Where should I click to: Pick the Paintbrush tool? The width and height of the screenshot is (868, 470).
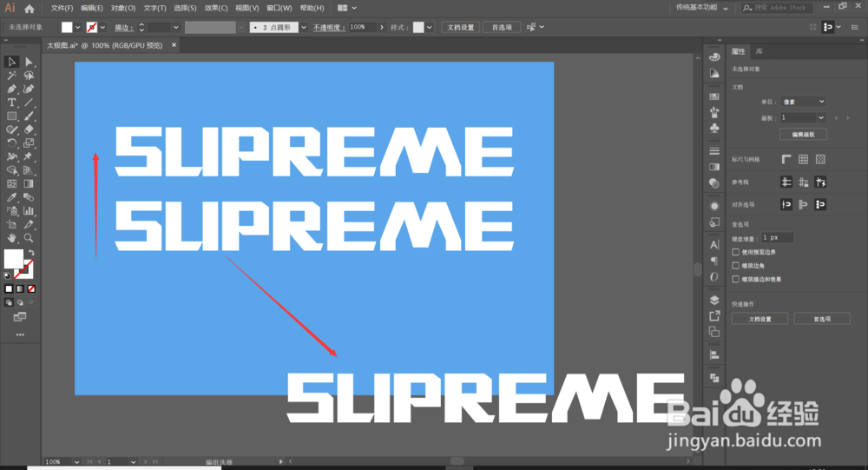point(29,116)
